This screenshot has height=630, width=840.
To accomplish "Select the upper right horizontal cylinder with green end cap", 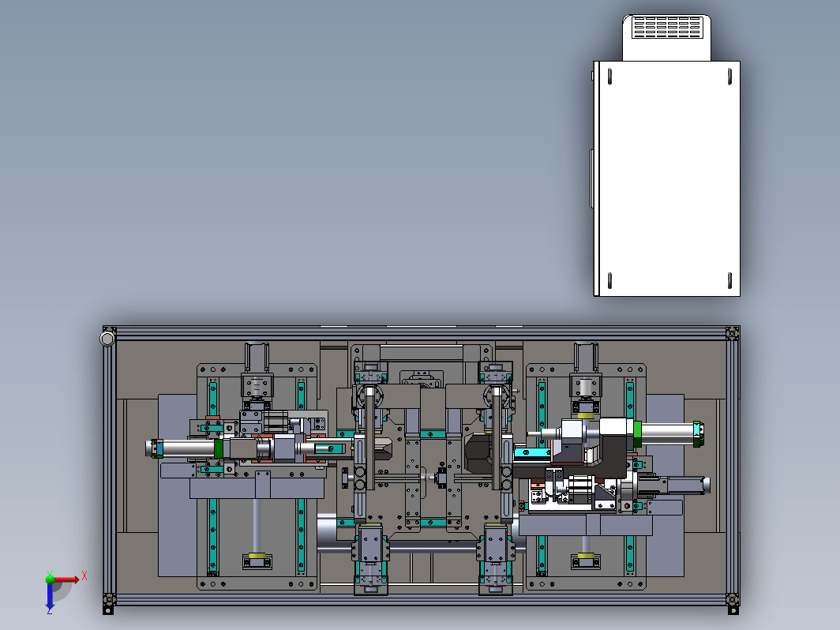I will (669, 433).
